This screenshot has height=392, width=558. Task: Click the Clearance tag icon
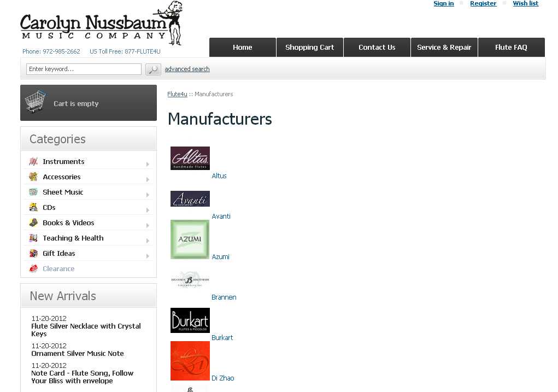coord(33,268)
